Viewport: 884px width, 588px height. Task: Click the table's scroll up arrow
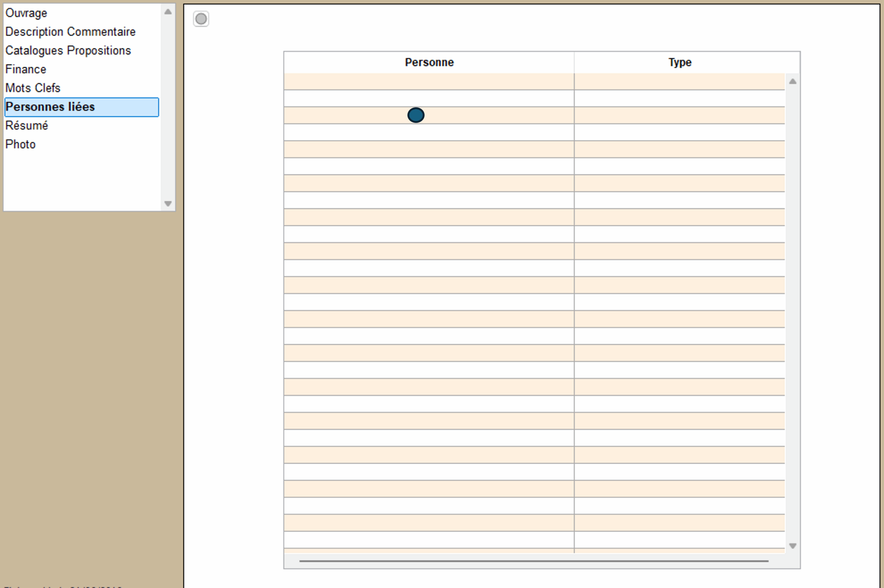pos(792,81)
